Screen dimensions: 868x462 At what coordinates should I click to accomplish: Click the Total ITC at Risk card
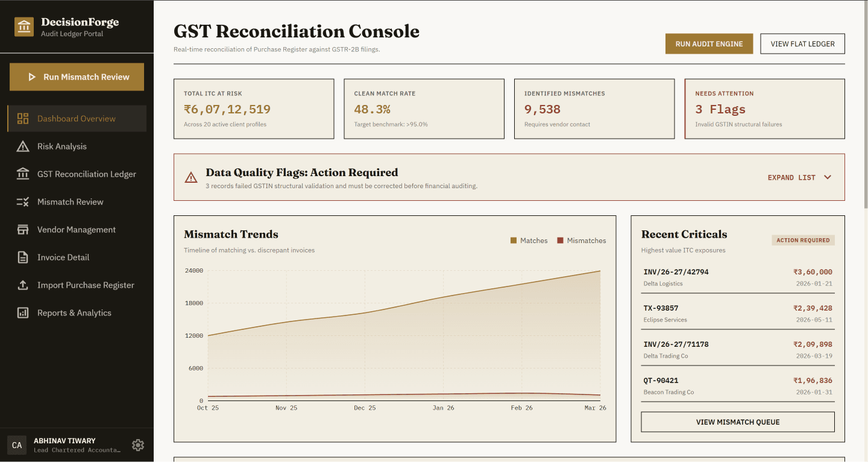tap(254, 109)
